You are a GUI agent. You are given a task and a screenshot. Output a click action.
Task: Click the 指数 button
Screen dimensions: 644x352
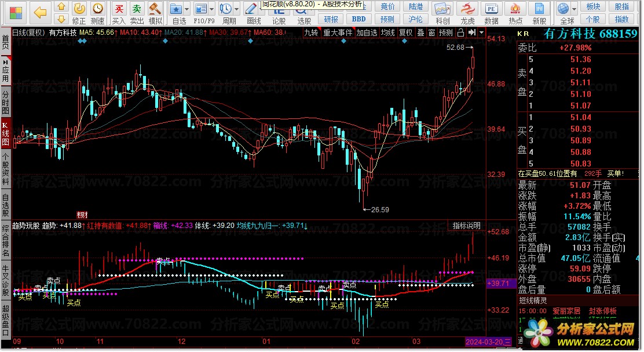[622, 19]
